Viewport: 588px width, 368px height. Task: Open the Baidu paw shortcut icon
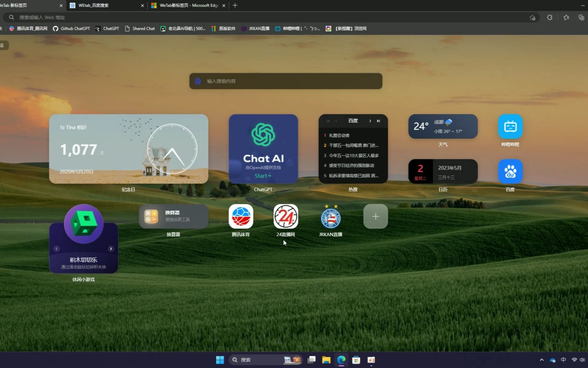[x=510, y=171]
